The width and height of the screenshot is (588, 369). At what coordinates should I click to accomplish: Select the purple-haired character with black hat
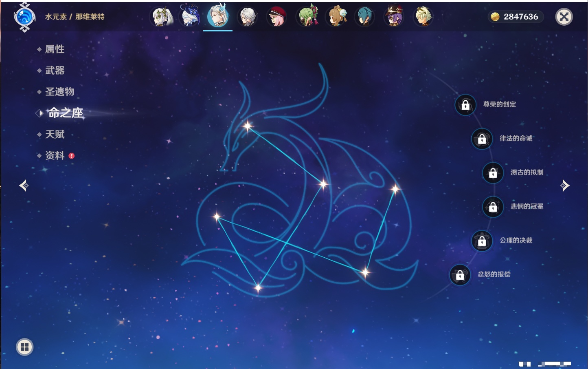[394, 17]
